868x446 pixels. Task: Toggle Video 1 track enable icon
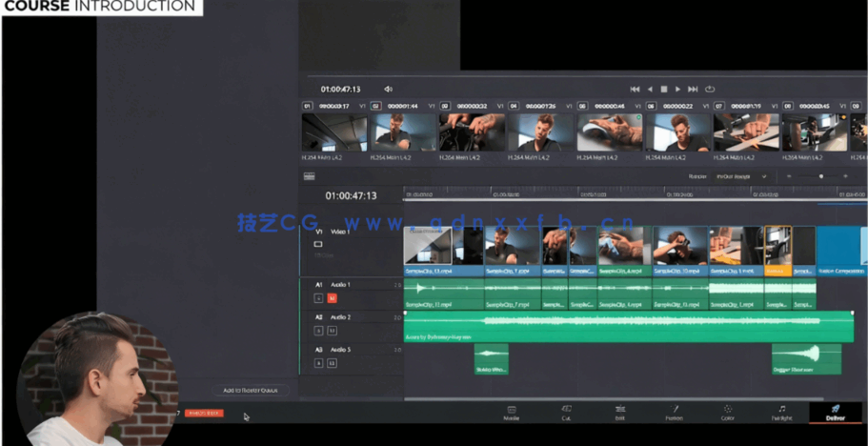pyautogui.click(x=318, y=244)
